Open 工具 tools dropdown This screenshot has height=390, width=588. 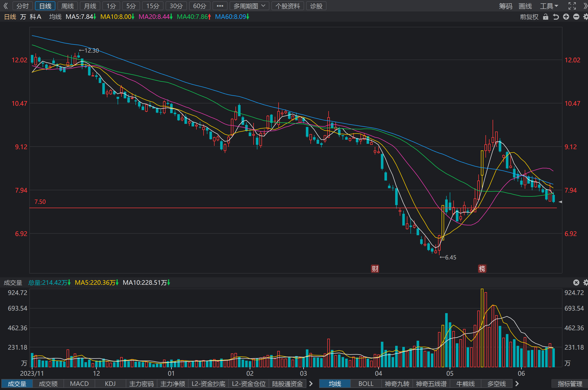pyautogui.click(x=549, y=6)
